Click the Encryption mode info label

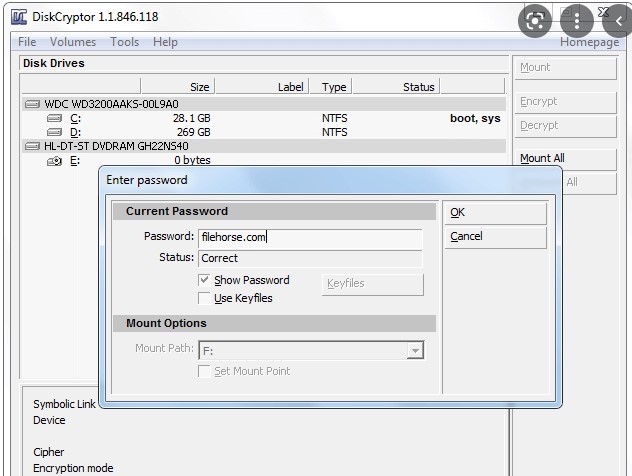coord(73,468)
